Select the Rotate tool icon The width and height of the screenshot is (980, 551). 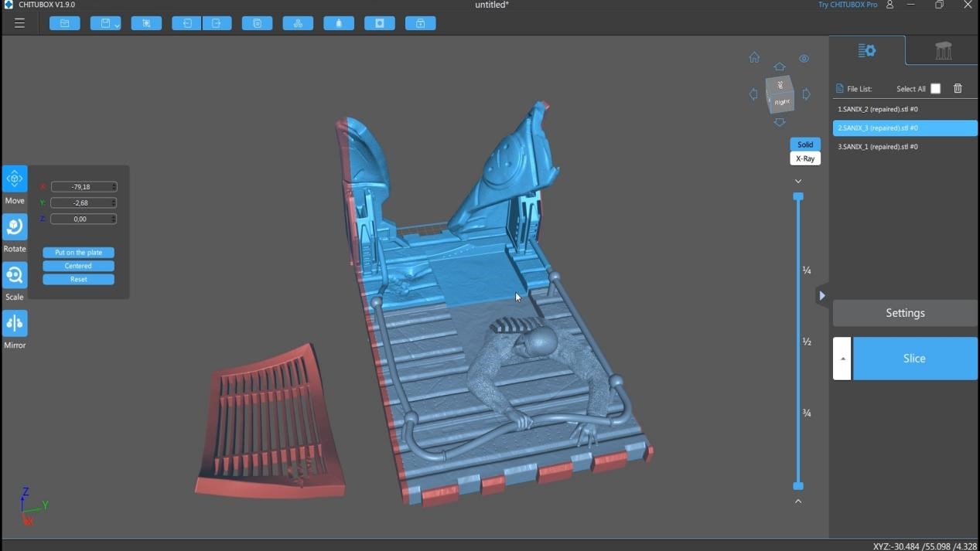(15, 226)
